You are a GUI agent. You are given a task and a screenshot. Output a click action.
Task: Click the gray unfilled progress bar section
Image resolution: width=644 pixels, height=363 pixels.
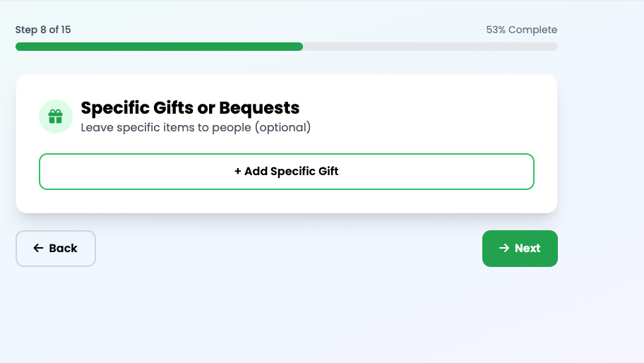430,47
